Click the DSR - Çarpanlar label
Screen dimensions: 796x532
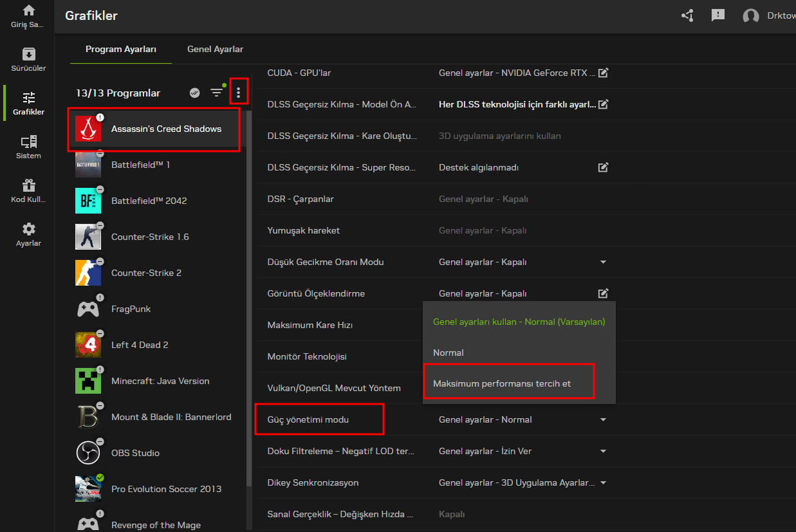(x=301, y=199)
